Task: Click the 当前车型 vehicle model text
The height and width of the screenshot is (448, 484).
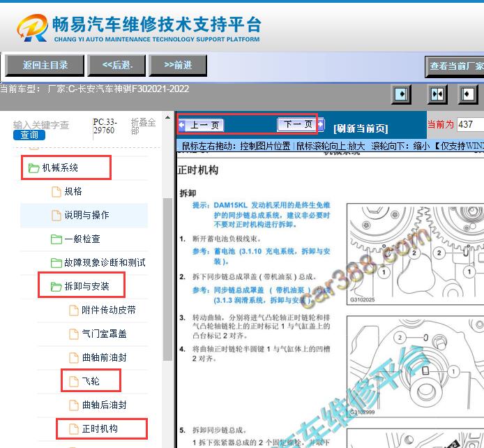Action: coord(94,89)
